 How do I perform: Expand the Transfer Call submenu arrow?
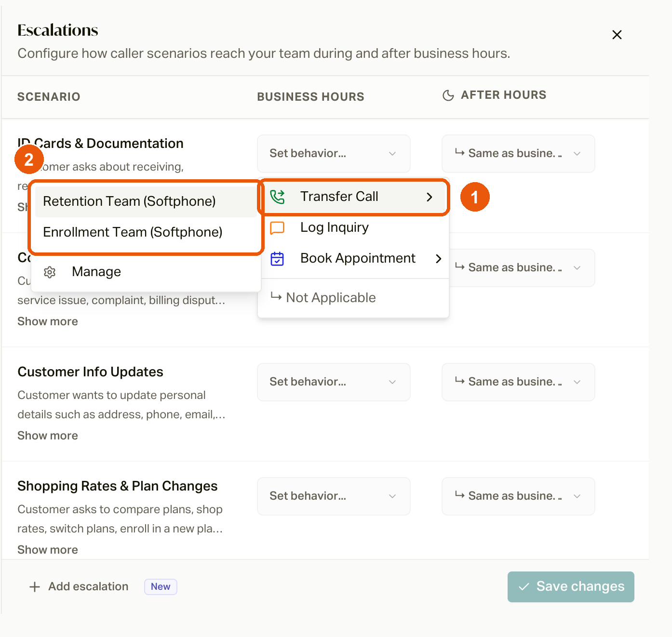click(x=430, y=197)
